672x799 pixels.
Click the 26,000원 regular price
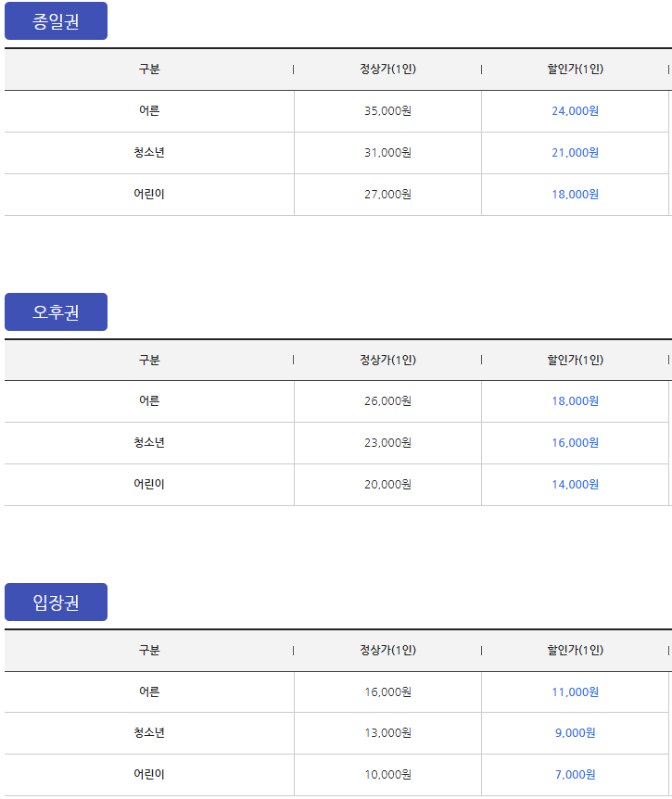click(x=387, y=401)
